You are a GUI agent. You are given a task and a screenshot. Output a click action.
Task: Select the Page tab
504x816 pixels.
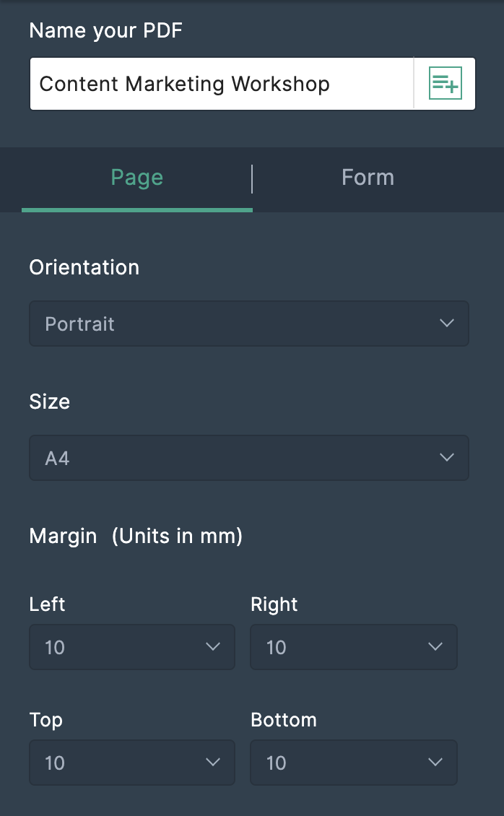pyautogui.click(x=136, y=177)
